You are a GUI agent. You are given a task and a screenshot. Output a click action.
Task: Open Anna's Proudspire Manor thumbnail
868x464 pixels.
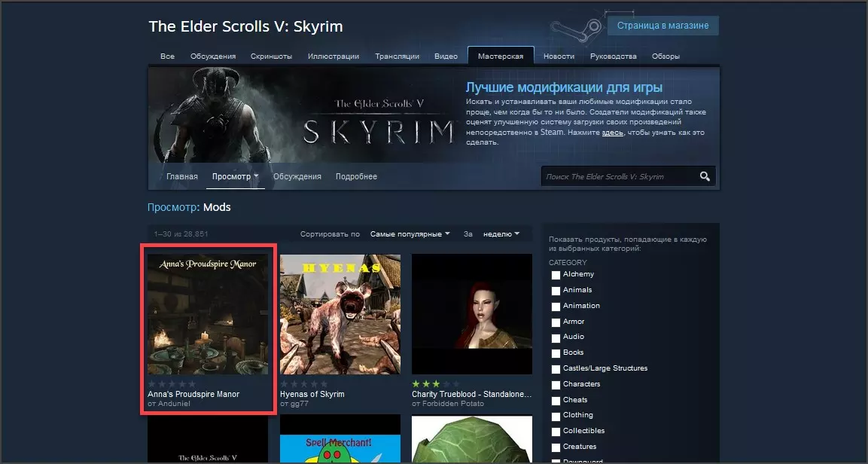click(208, 315)
